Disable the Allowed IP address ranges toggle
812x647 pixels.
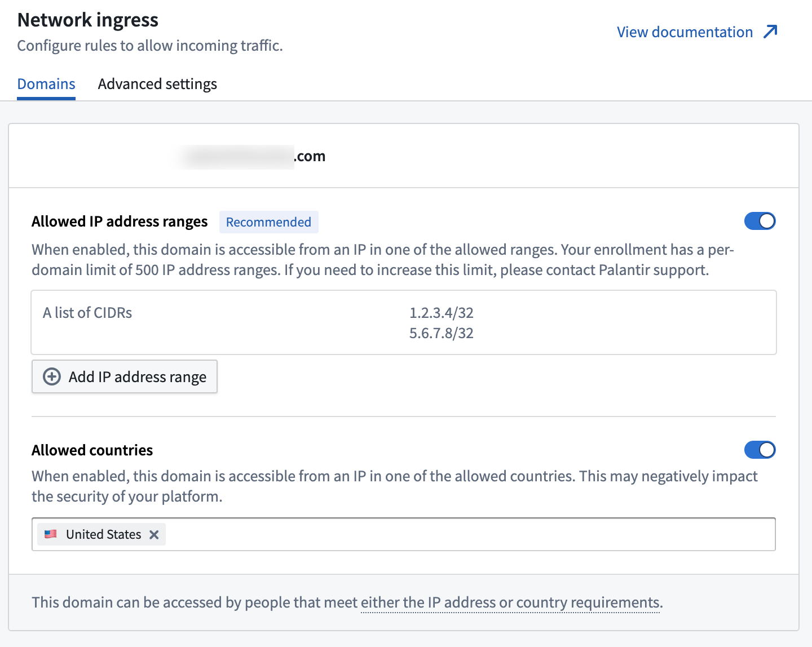[760, 221]
